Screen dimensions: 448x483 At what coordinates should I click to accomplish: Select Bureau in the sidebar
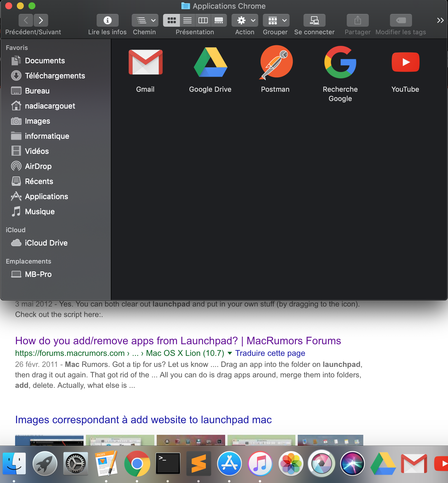55,91
